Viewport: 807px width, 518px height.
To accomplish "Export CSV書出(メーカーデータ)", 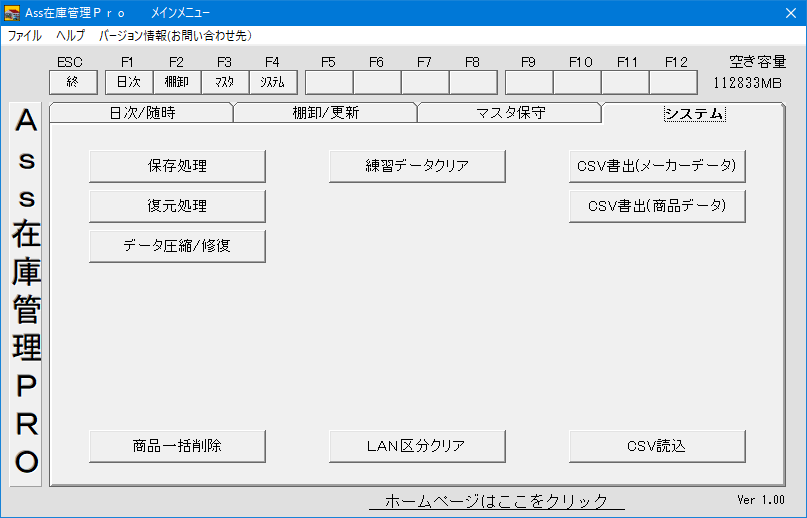I will (657, 166).
